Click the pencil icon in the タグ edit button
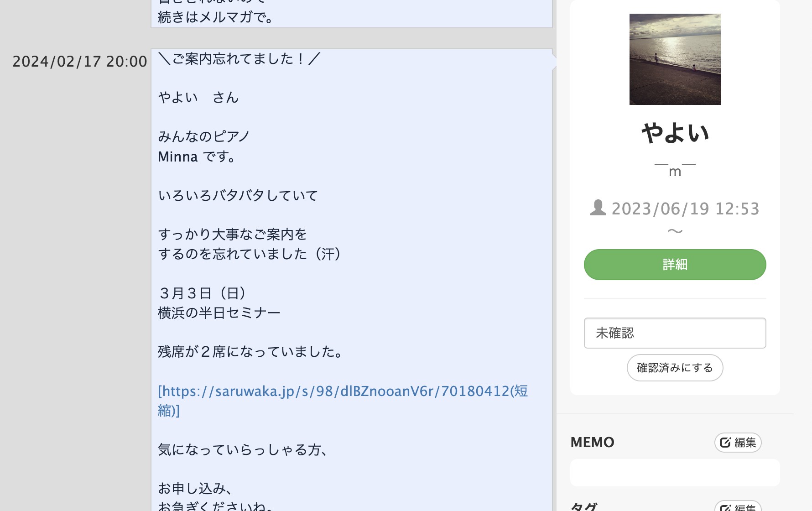The height and width of the screenshot is (511, 812). [725, 508]
